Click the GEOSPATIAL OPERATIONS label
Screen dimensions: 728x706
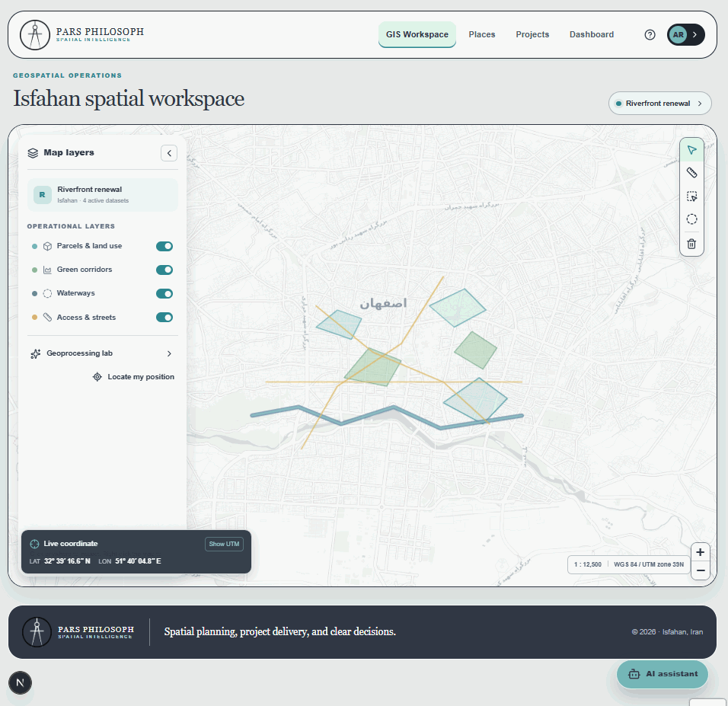pyautogui.click(x=67, y=75)
